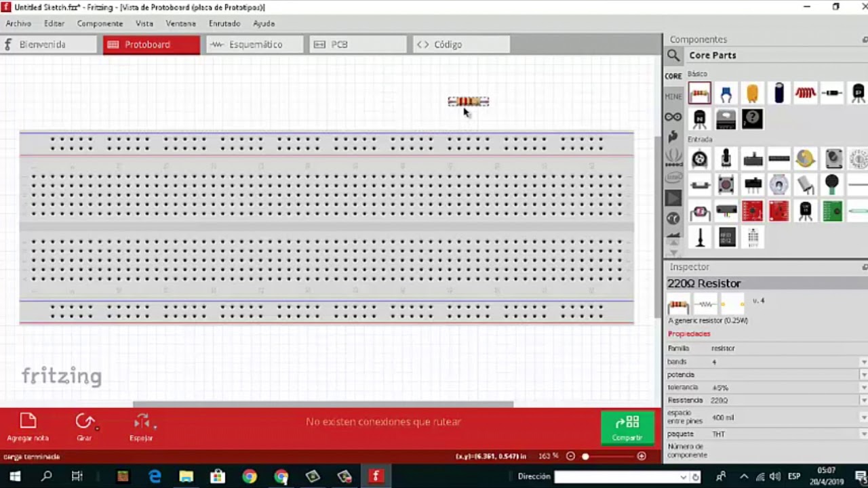Click the Espejar flip button

click(x=142, y=427)
